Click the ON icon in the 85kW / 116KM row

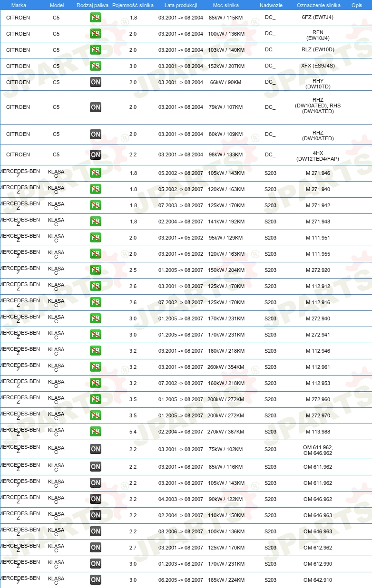click(96, 467)
